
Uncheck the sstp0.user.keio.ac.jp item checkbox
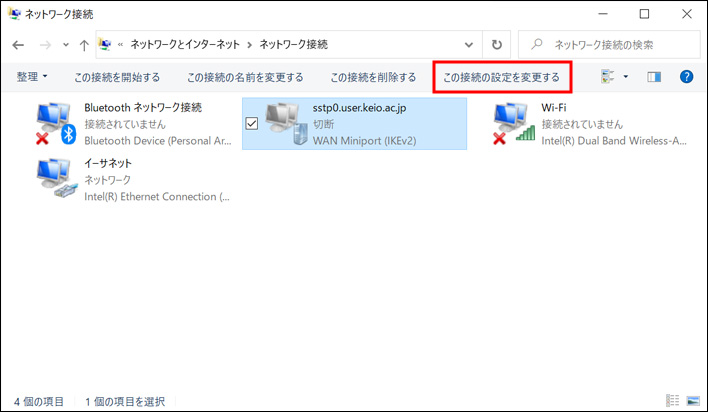point(252,123)
